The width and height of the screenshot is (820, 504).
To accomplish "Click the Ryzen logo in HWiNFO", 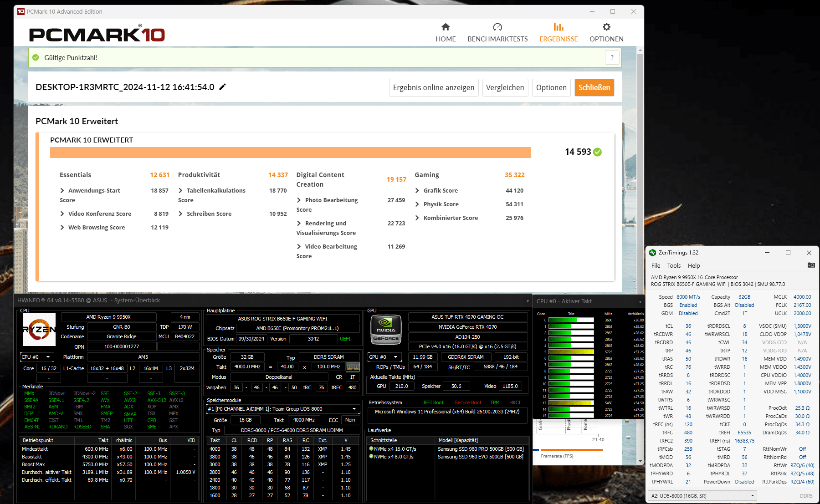I will (39, 330).
